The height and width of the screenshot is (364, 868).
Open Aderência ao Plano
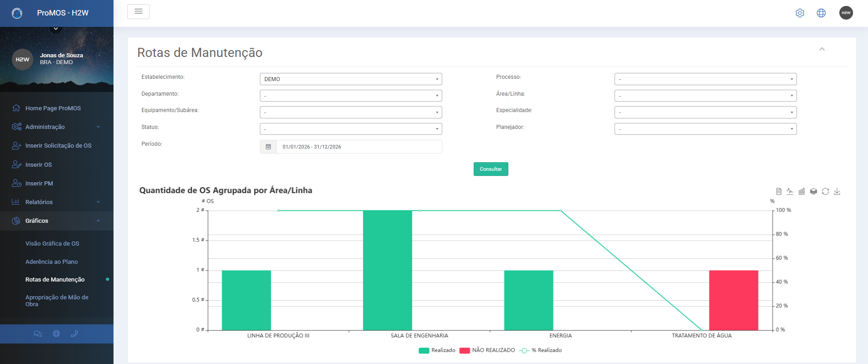pos(52,261)
